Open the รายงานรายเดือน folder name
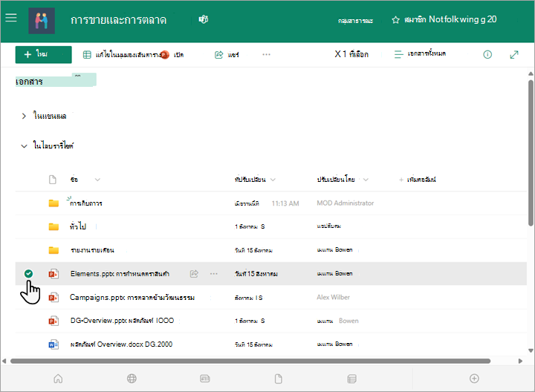This screenshot has width=535, height=392. (92, 250)
